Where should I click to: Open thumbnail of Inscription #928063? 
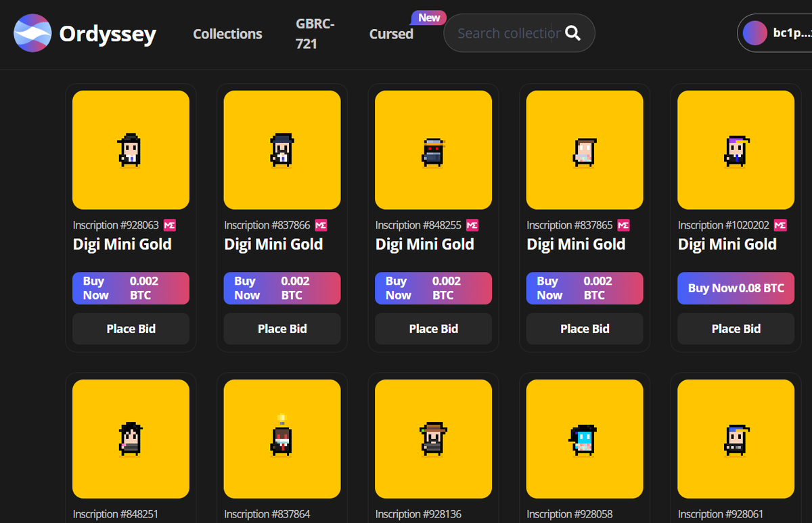click(x=131, y=150)
